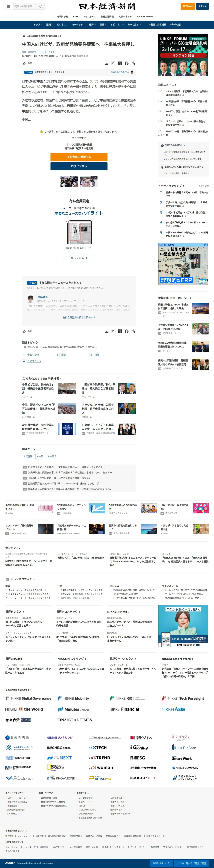Click お問い合わせ footer button
Viewport: 214px width, 868px height.
click(x=161, y=863)
